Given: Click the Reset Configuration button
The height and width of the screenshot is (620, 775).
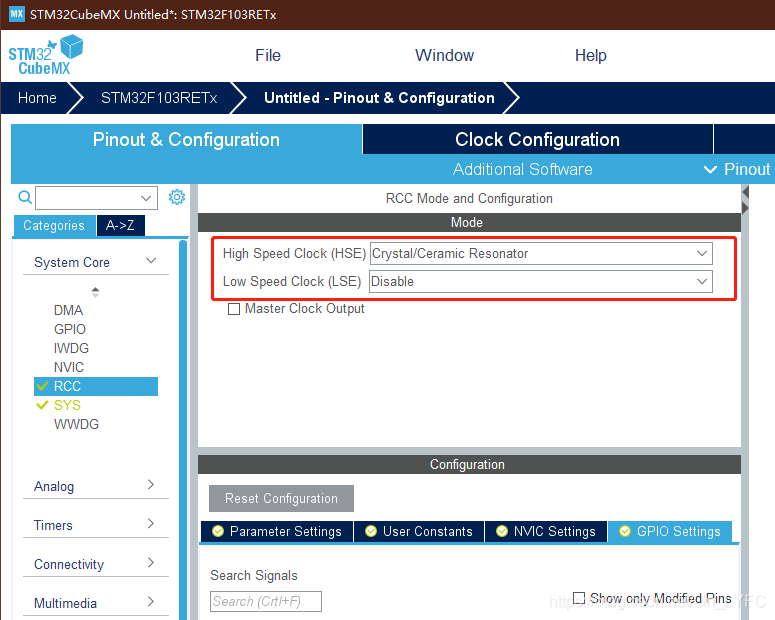Looking at the screenshot, I should click(281, 498).
